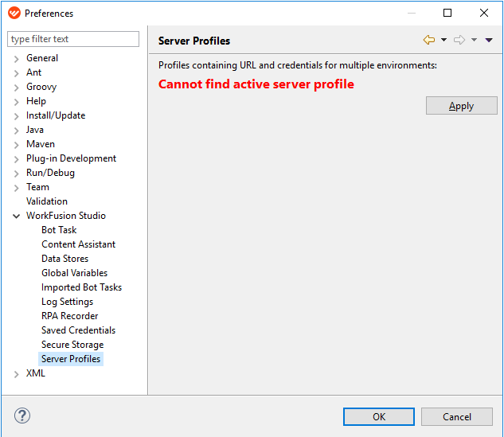The height and width of the screenshot is (437, 504).
Task: Select Ant preferences category
Action: pyautogui.click(x=33, y=72)
